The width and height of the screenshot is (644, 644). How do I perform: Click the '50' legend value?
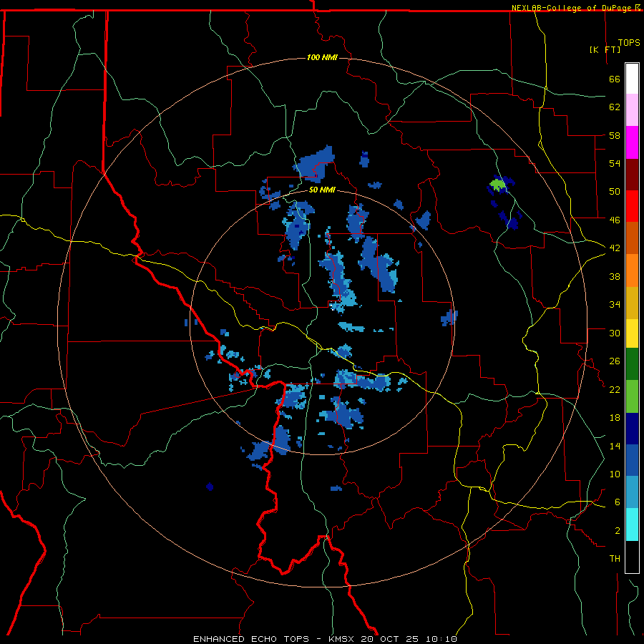tap(615, 192)
